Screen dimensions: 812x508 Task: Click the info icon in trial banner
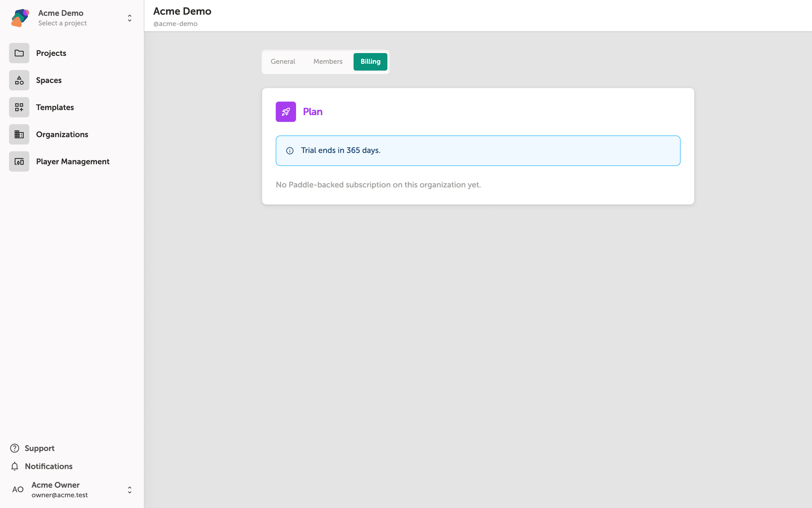pos(290,150)
